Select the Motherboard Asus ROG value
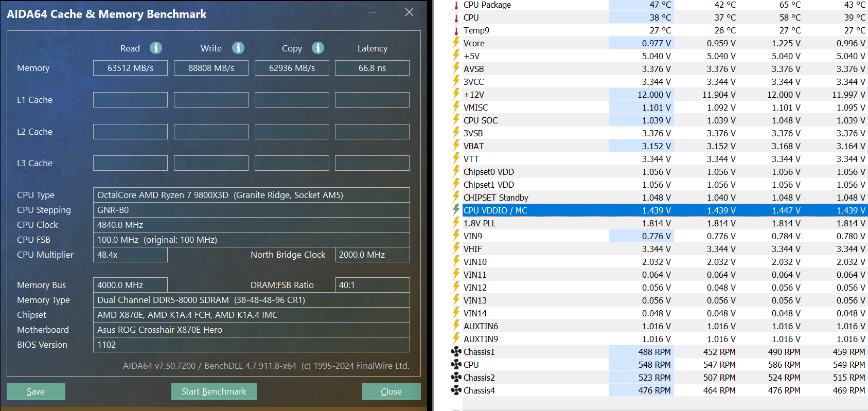Screen dimensions: 868x411 pyautogui.click(x=160, y=330)
